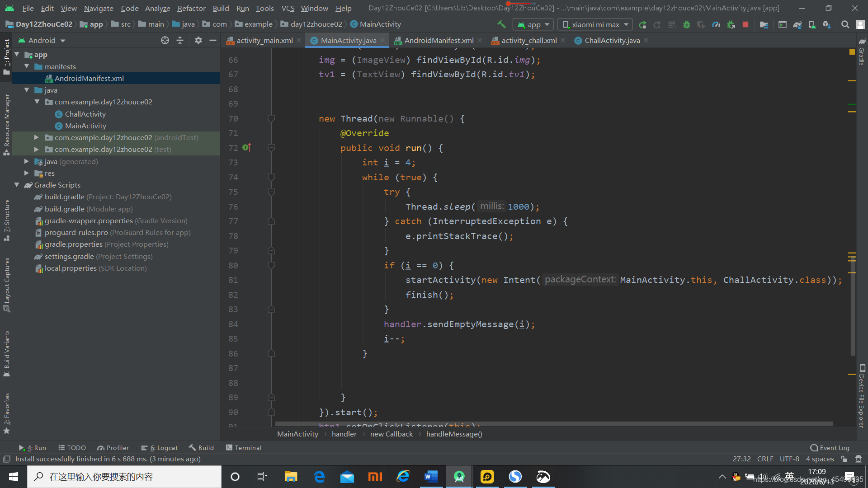This screenshot has height=488, width=868.
Task: Switch to activity_main.xml tab
Action: click(x=264, y=40)
